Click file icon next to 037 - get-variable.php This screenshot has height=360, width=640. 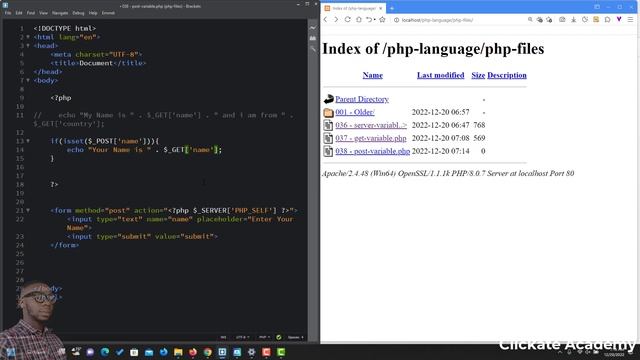[x=328, y=138]
